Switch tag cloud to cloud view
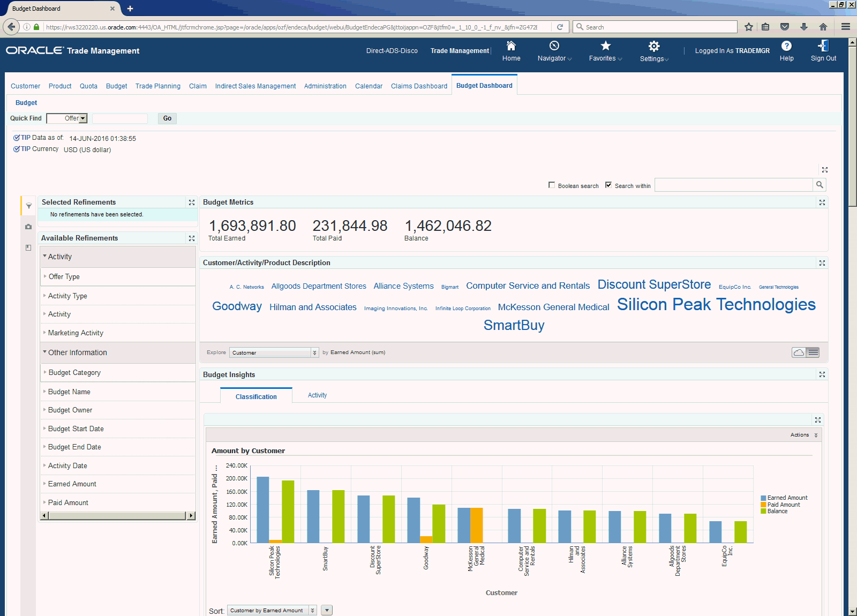This screenshot has height=616, width=857. 799,352
